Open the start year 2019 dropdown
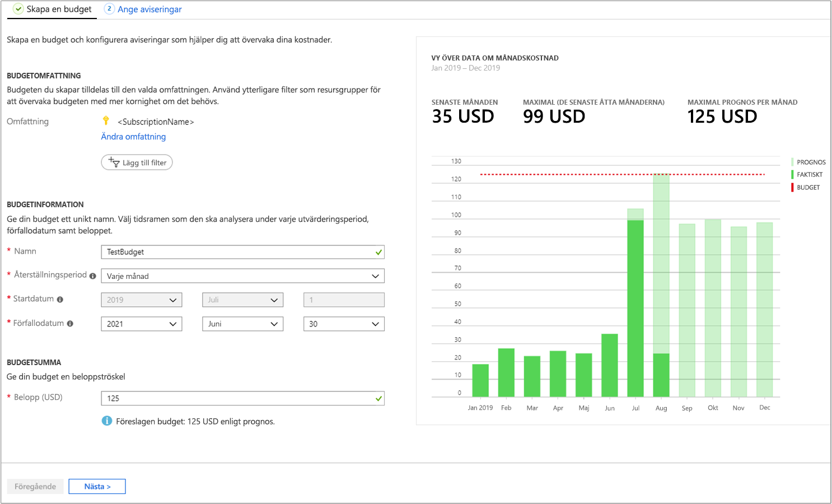 (x=141, y=300)
